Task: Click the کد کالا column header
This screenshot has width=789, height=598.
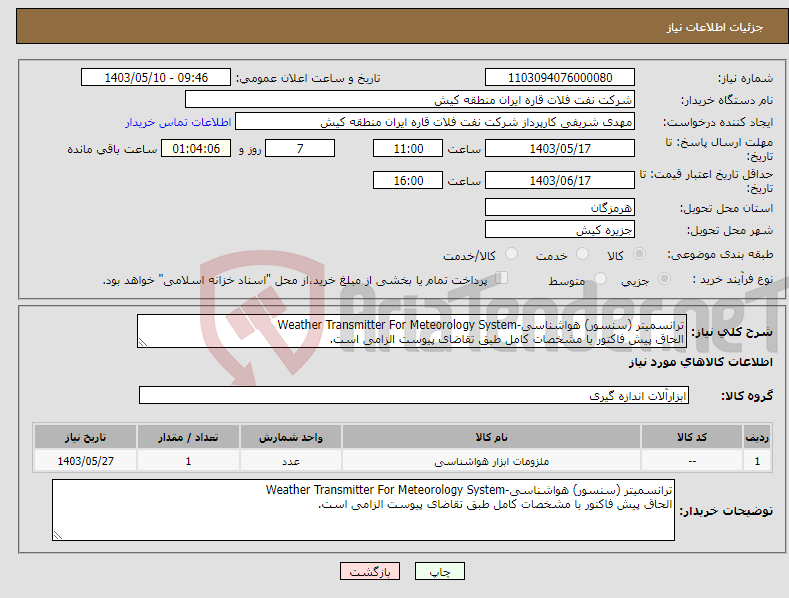Action: pyautogui.click(x=692, y=437)
